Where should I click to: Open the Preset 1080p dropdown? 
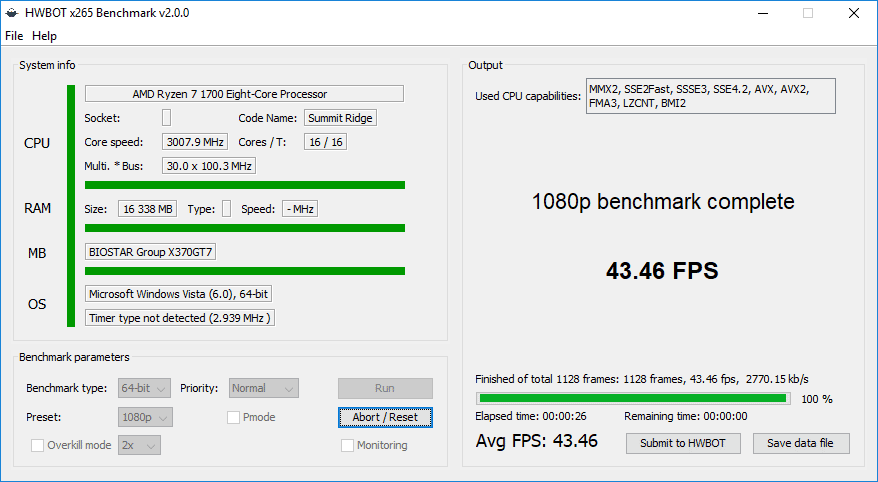click(145, 417)
